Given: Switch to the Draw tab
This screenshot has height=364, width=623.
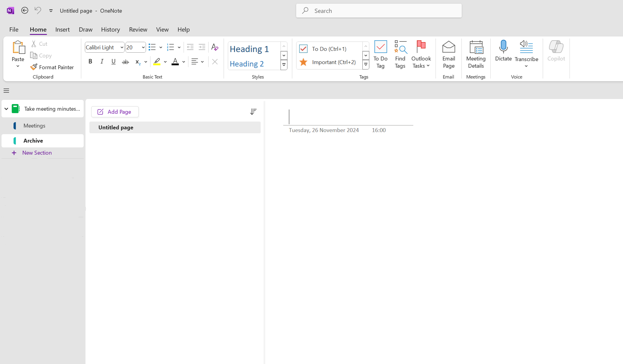Looking at the screenshot, I should coord(85,29).
